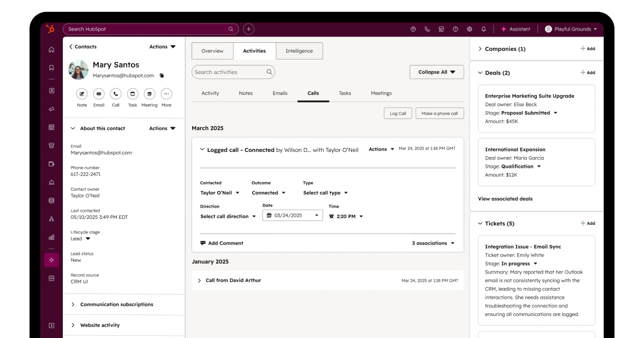Open the Content sidebar icon
This screenshot has width=644, height=338.
click(x=52, y=127)
